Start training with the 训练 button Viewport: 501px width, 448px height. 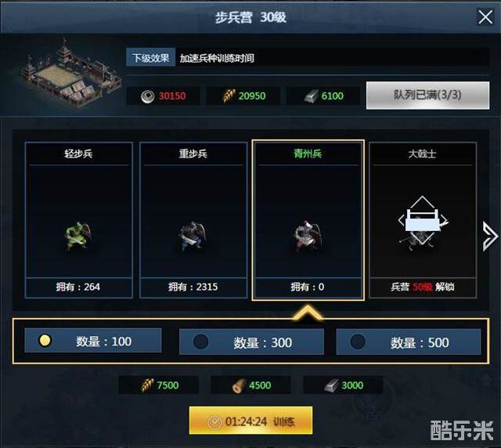pos(250,421)
